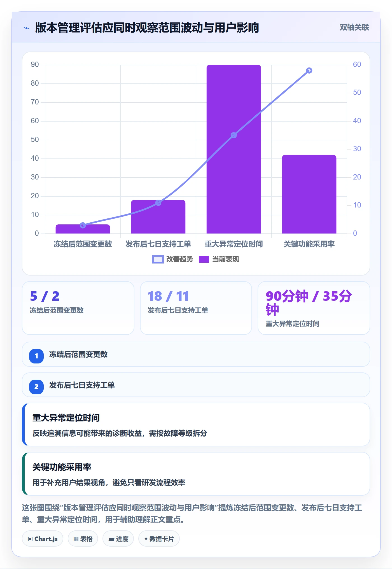Click the Chart.js tag square icon
The height and width of the screenshot is (569, 392).
30,539
